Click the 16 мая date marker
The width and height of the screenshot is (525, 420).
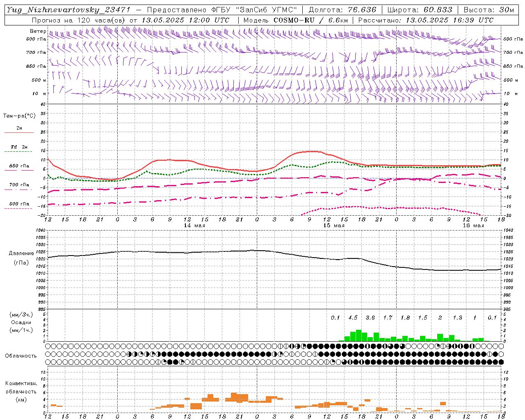tap(473, 226)
